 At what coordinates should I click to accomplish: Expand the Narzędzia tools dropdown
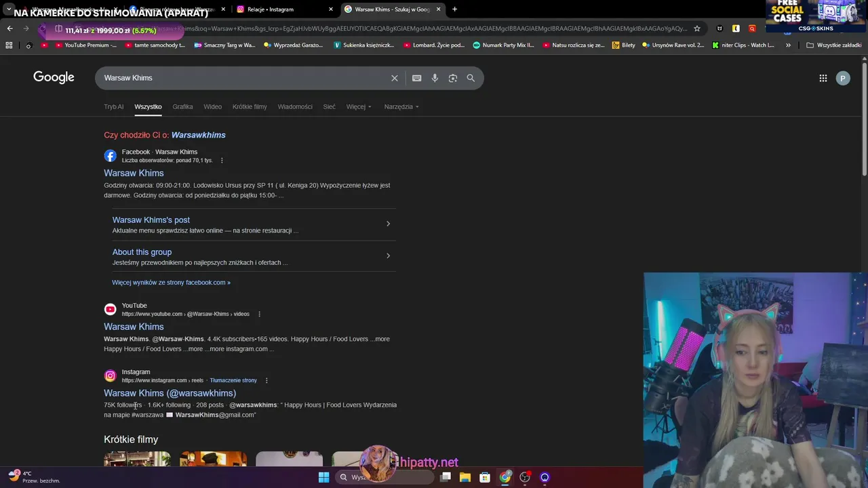[x=401, y=106]
